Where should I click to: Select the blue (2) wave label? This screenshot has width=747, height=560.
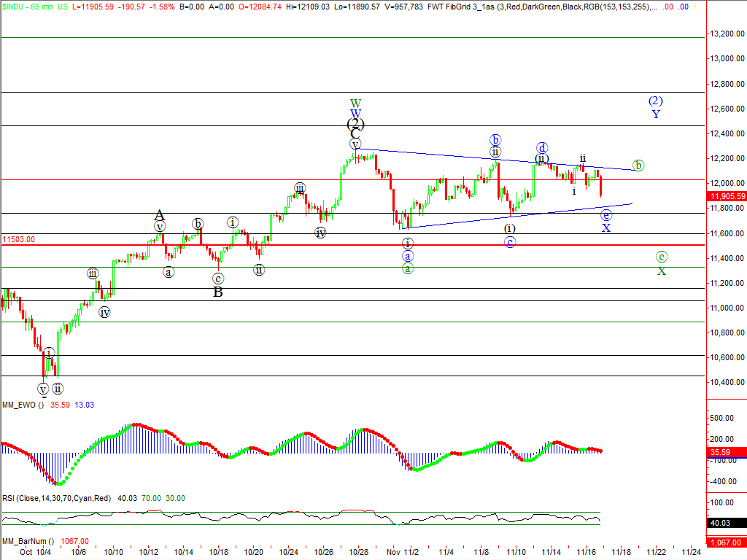(656, 101)
